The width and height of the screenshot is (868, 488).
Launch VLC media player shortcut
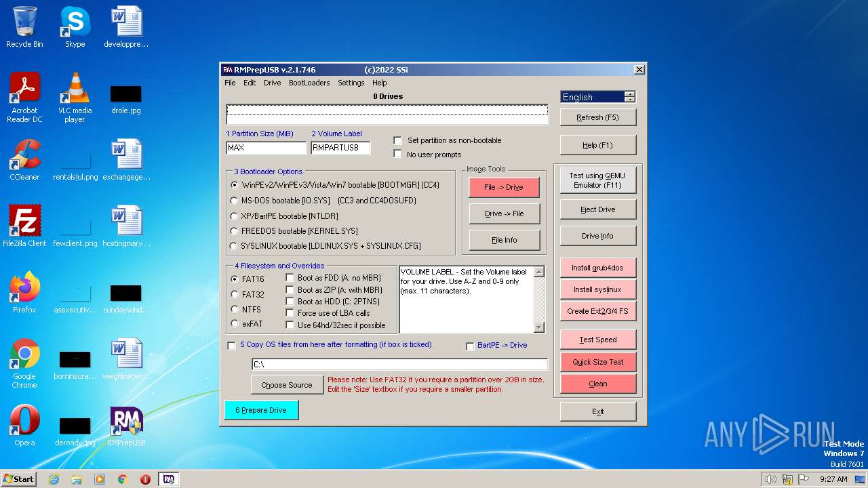75,98
